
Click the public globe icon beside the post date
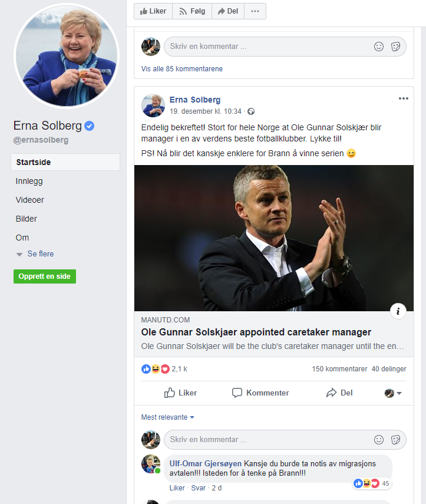tap(251, 111)
